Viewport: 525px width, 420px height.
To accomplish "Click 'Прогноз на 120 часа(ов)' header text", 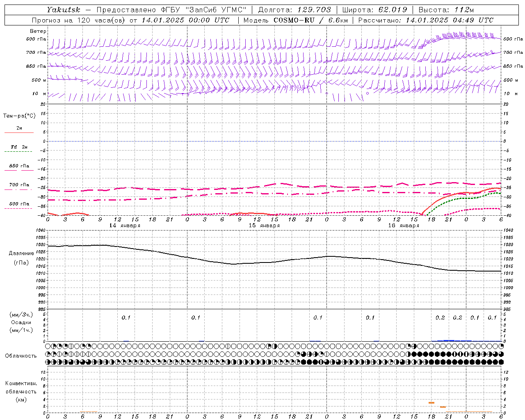I will tap(79, 20).
